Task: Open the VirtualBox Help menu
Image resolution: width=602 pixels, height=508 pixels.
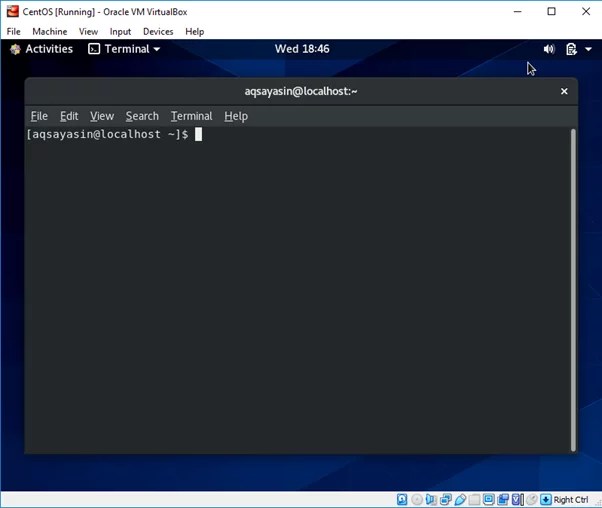Action: coord(195,31)
